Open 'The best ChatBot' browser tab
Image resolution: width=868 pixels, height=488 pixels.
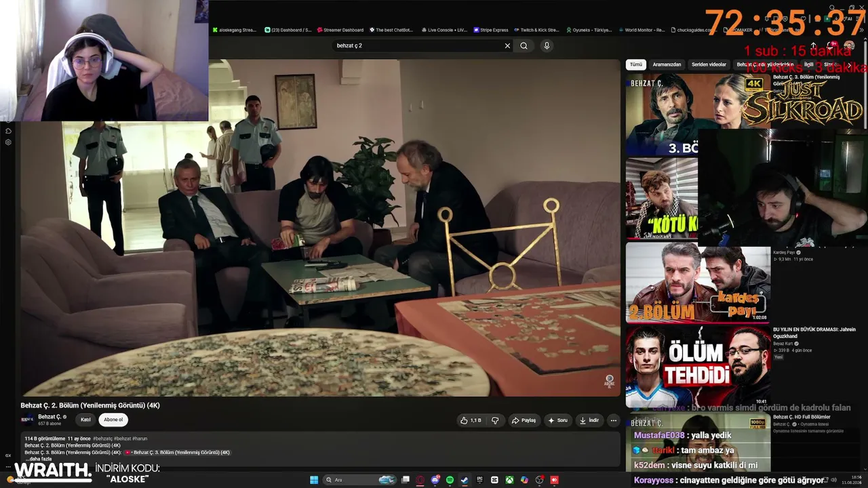(391, 30)
